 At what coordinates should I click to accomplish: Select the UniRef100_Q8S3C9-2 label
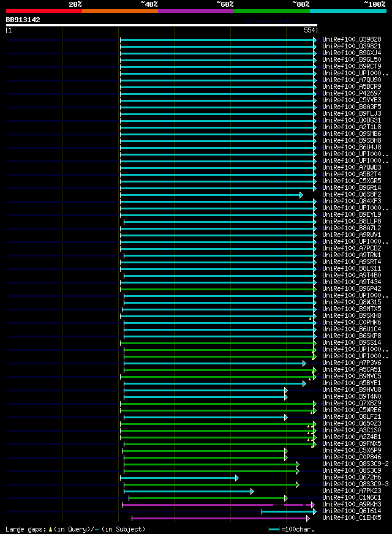(356, 464)
